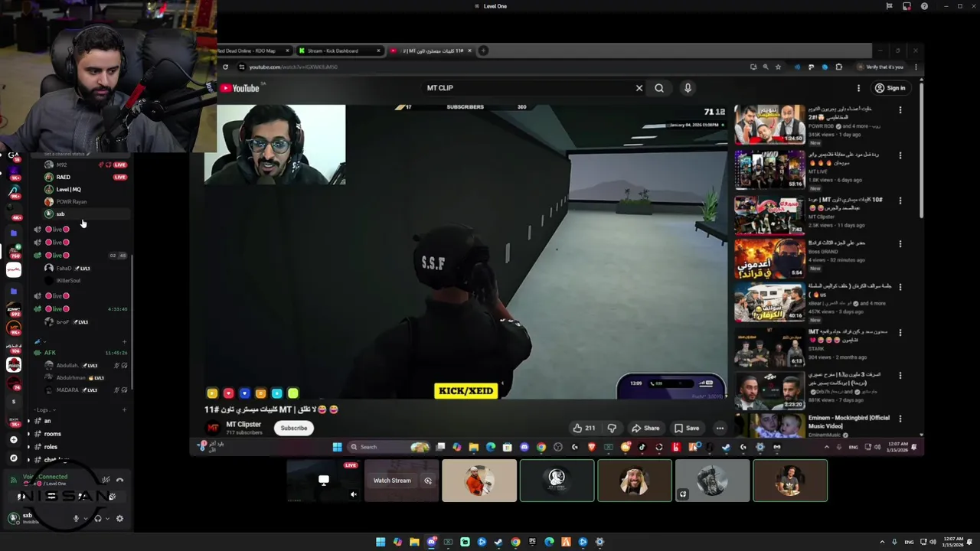980x551 pixels.
Task: Close the Red Dead Online tab
Action: pos(287,51)
